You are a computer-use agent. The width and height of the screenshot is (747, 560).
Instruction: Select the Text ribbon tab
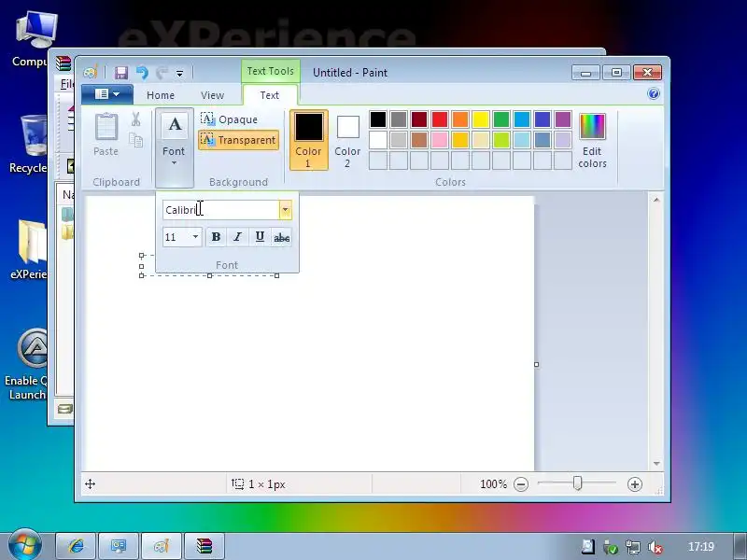tap(270, 95)
